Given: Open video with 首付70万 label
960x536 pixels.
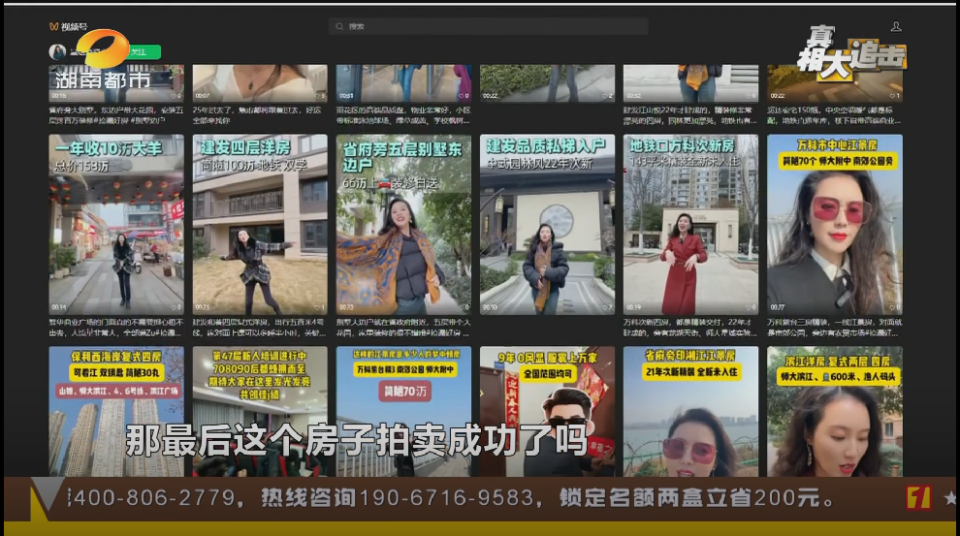Looking at the screenshot, I should tap(403, 412).
